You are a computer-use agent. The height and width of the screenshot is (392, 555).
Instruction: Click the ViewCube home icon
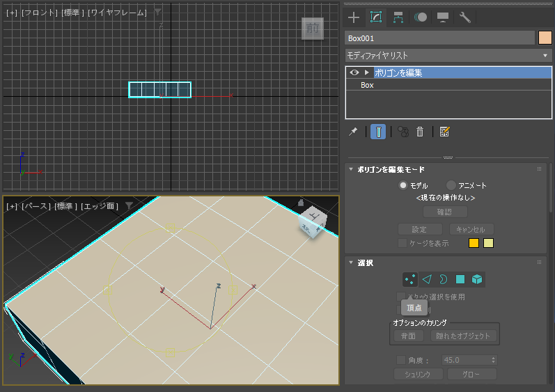point(301,203)
